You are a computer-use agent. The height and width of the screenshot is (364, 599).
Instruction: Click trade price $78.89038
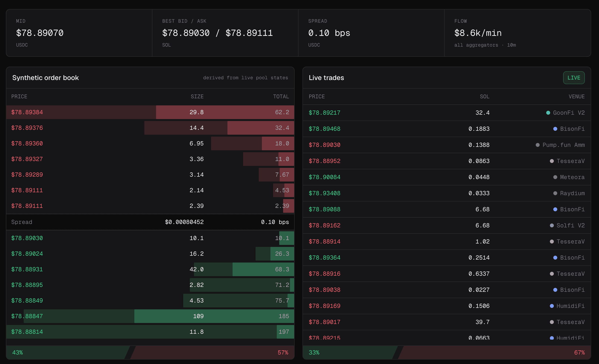pos(325,290)
